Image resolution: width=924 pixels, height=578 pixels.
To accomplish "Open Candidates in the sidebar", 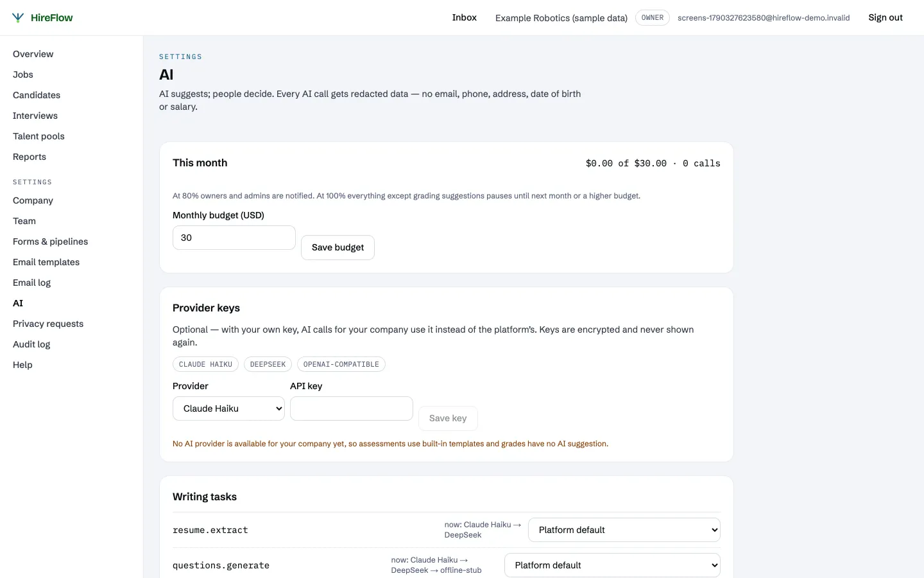I will point(37,95).
